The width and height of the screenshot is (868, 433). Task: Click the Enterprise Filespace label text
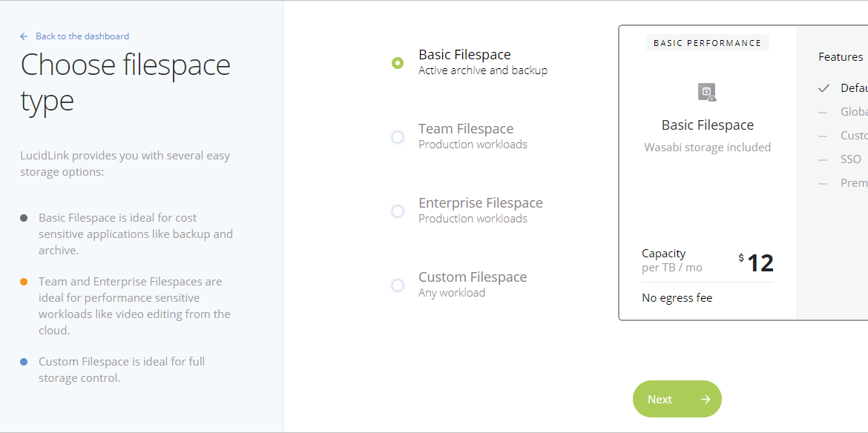coord(481,203)
